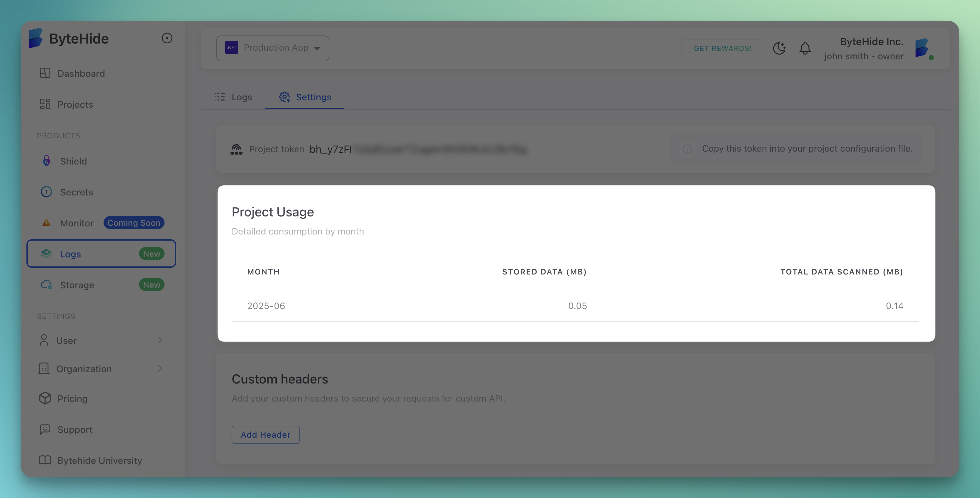
Task: Click the info icon beside token hint
Action: [x=687, y=149]
